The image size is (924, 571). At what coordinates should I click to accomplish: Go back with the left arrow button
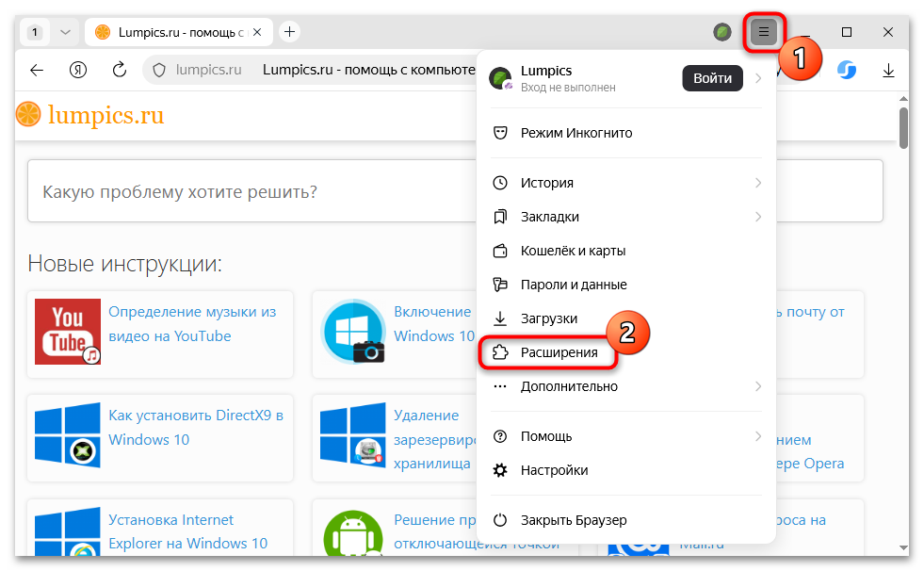(x=37, y=70)
